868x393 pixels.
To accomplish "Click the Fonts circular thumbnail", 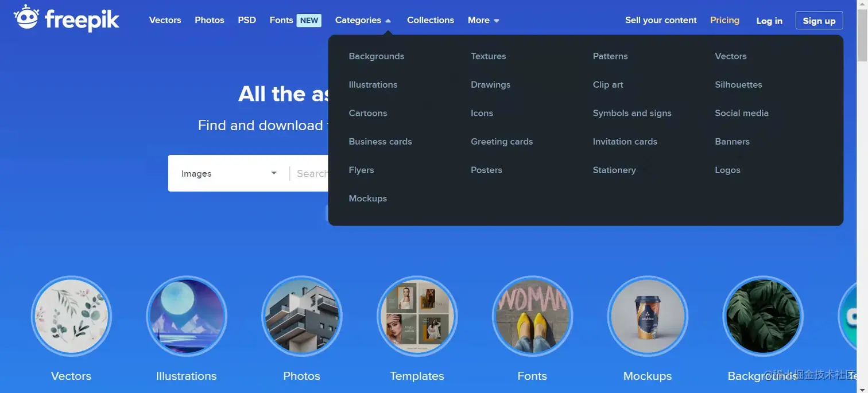I will (532, 316).
